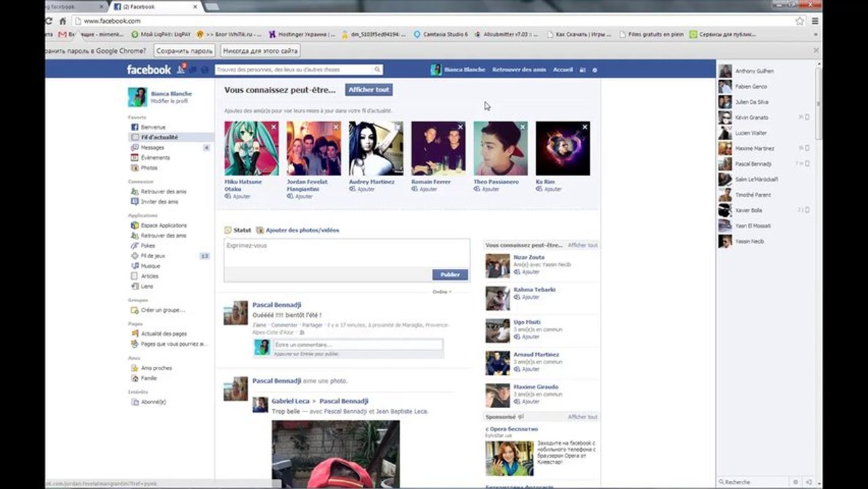The image size is (868, 489).
Task: Click Accueil in the top bar
Action: (563, 69)
